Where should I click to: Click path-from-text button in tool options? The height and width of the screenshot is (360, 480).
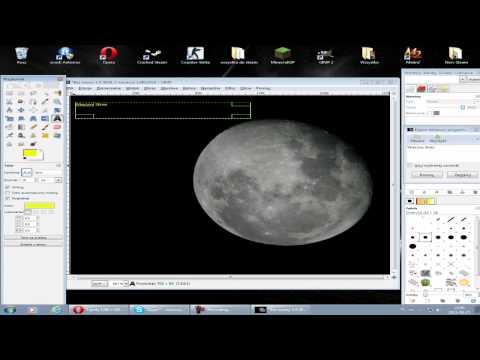[33, 245]
